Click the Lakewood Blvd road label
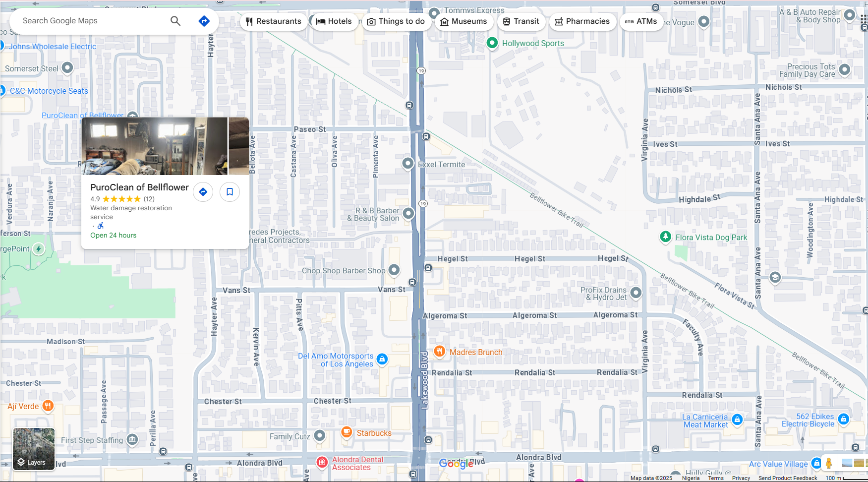The width and height of the screenshot is (868, 482). coord(424,380)
